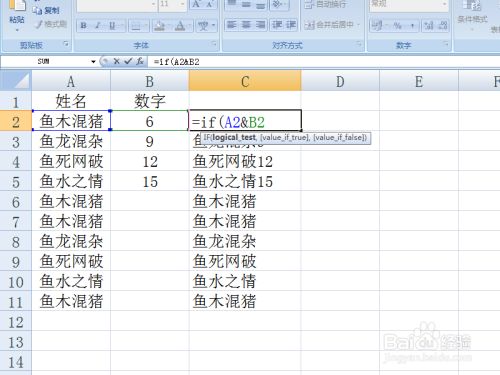Image resolution: width=500 pixels, height=375 pixels.
Task: Open the Alignment (对齐方式) dialog launcher
Action: point(359,44)
